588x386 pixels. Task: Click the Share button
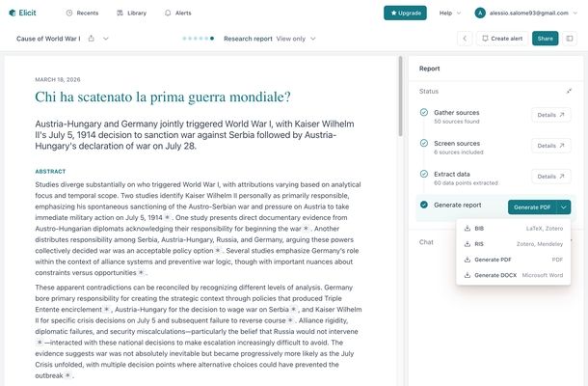coord(546,39)
